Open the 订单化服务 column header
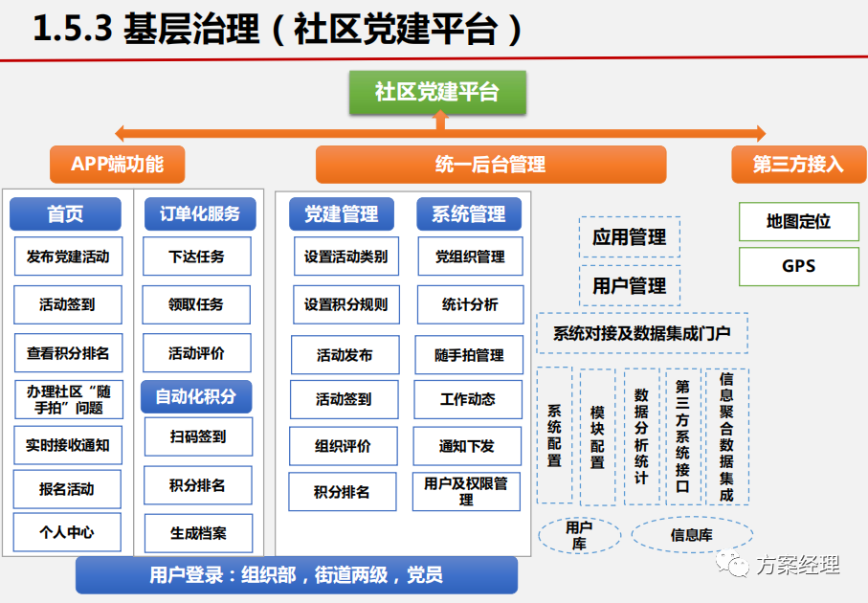The height and width of the screenshot is (603, 868). [x=198, y=214]
